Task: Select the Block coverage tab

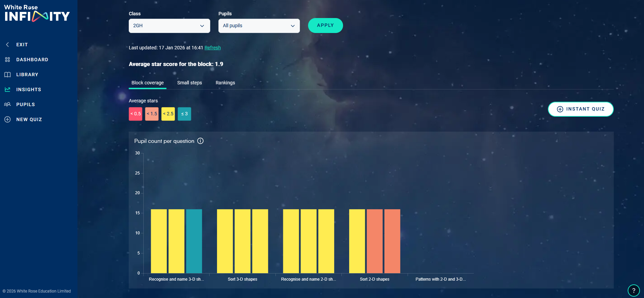Action: pos(147,83)
